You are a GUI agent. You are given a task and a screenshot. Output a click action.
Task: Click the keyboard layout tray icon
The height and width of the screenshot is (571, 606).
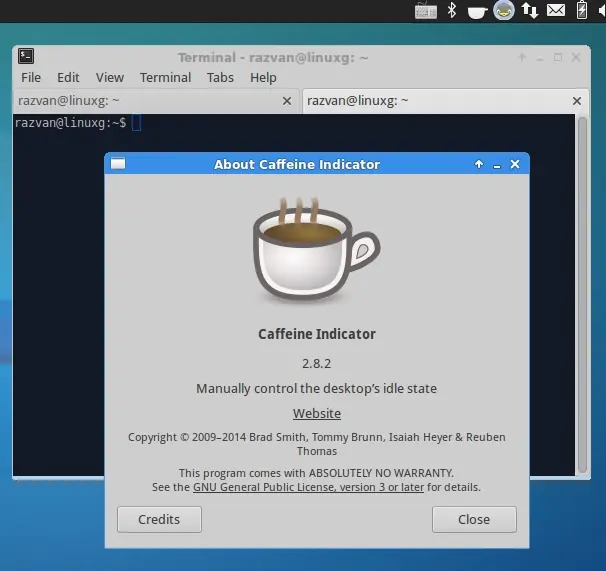[426, 10]
